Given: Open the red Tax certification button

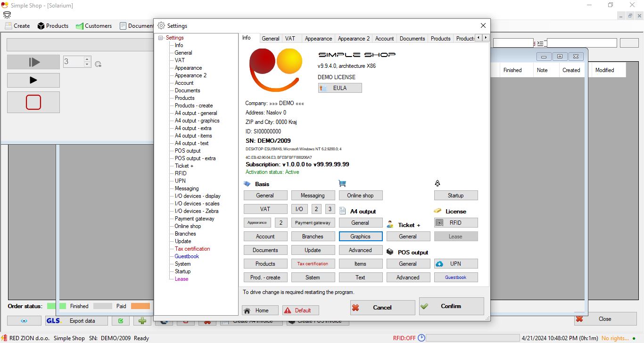Looking at the screenshot, I should click(313, 264).
